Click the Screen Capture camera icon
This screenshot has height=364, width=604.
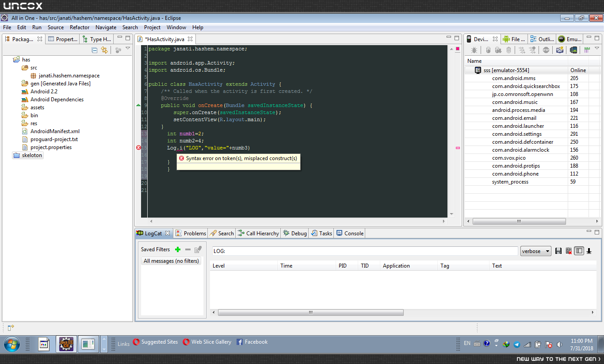(x=560, y=50)
